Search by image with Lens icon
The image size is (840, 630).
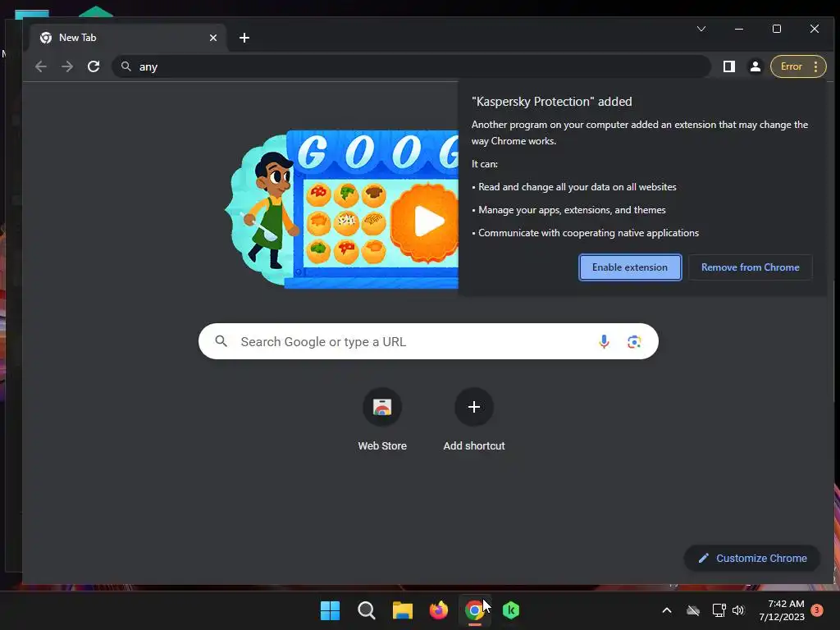634,341
